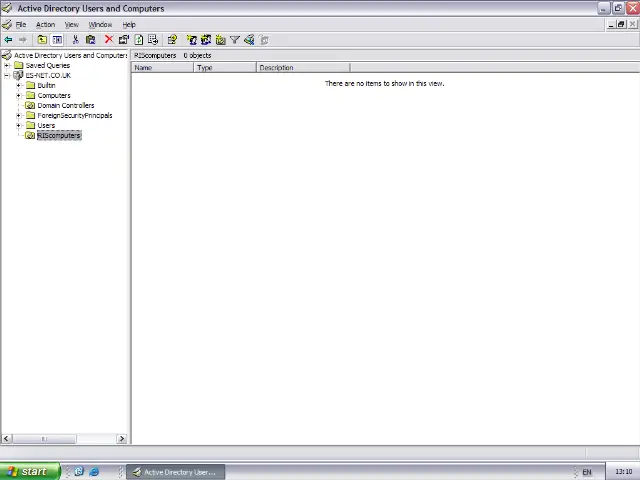Select the ForeignSecurityPrincipals folder

click(74, 115)
